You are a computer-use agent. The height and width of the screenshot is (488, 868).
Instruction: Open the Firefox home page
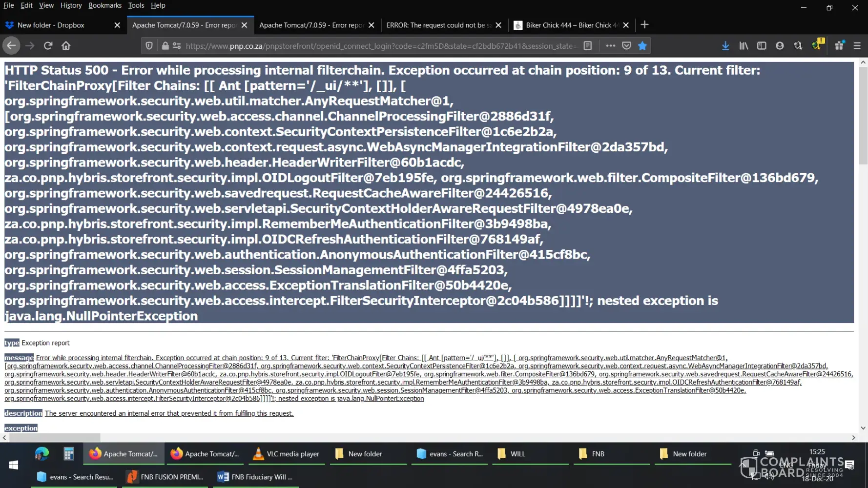click(66, 46)
